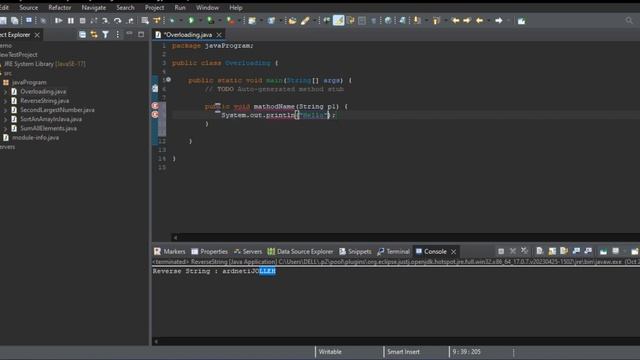Open Project Explorer view menu (three dots)

coord(118,35)
